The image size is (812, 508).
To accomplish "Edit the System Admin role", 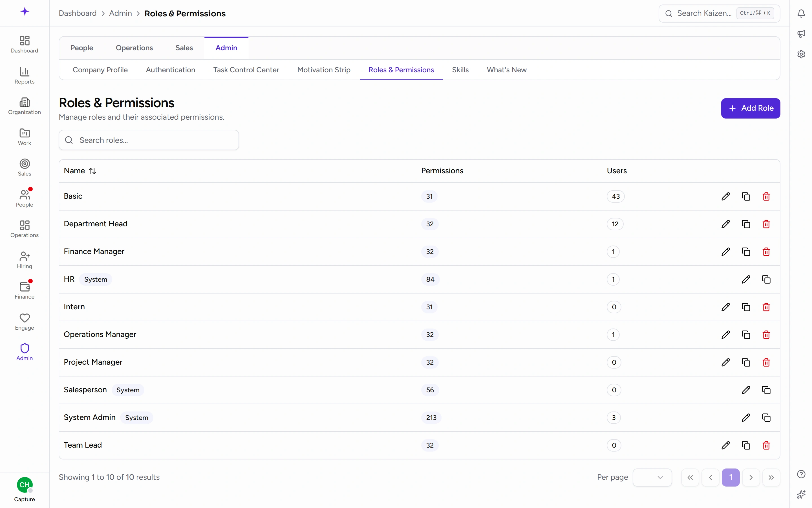I will click(745, 417).
